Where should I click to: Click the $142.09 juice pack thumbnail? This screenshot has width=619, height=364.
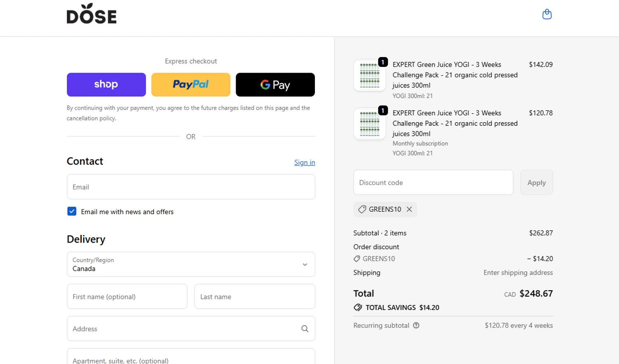coord(370,75)
